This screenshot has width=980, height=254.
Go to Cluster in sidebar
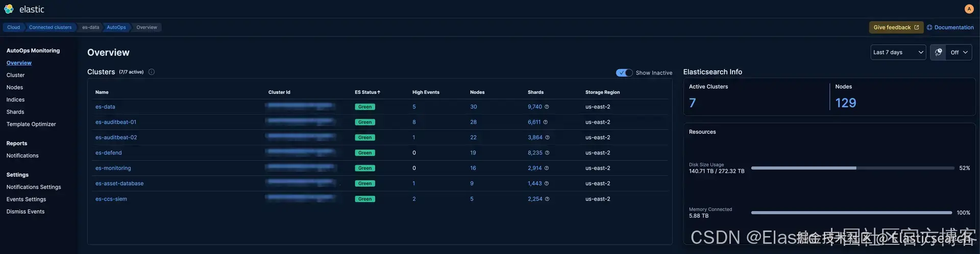coord(15,75)
